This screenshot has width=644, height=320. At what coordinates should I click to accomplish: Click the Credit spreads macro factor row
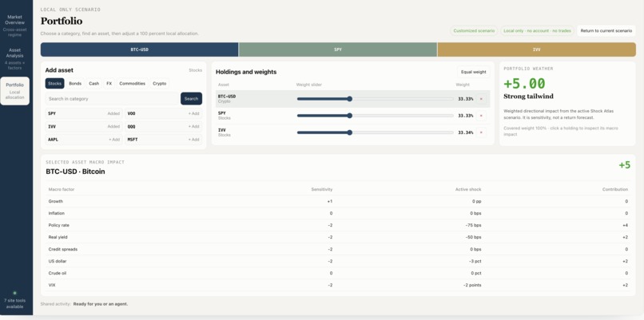point(338,249)
